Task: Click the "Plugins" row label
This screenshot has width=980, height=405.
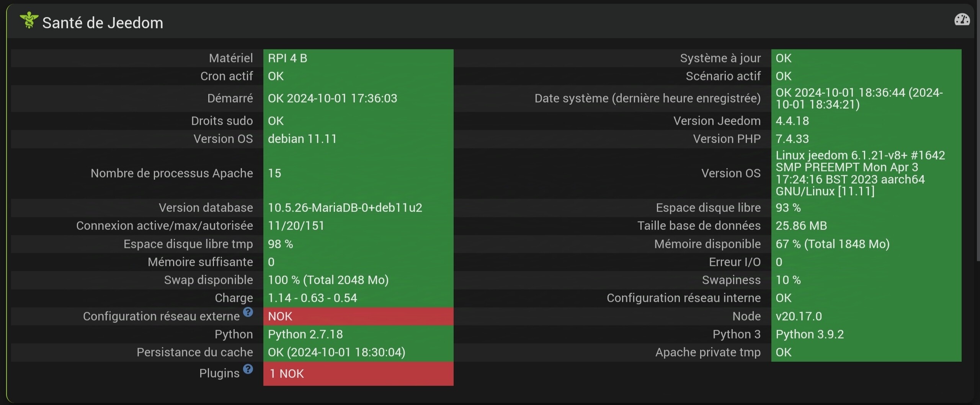Action: [219, 373]
